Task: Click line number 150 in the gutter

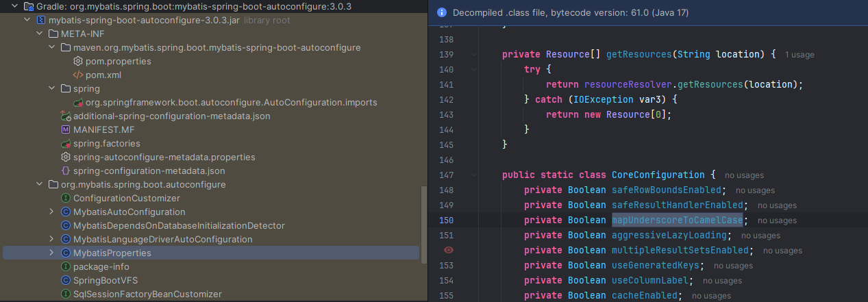Action: (446, 221)
